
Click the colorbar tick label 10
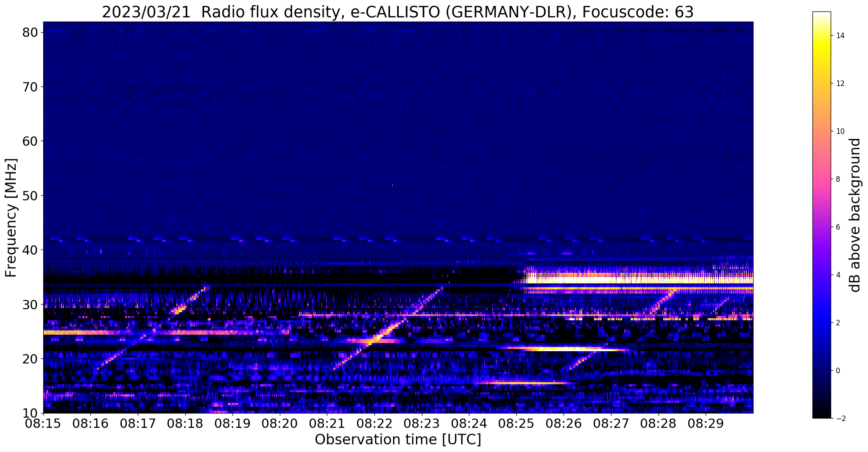coord(840,131)
